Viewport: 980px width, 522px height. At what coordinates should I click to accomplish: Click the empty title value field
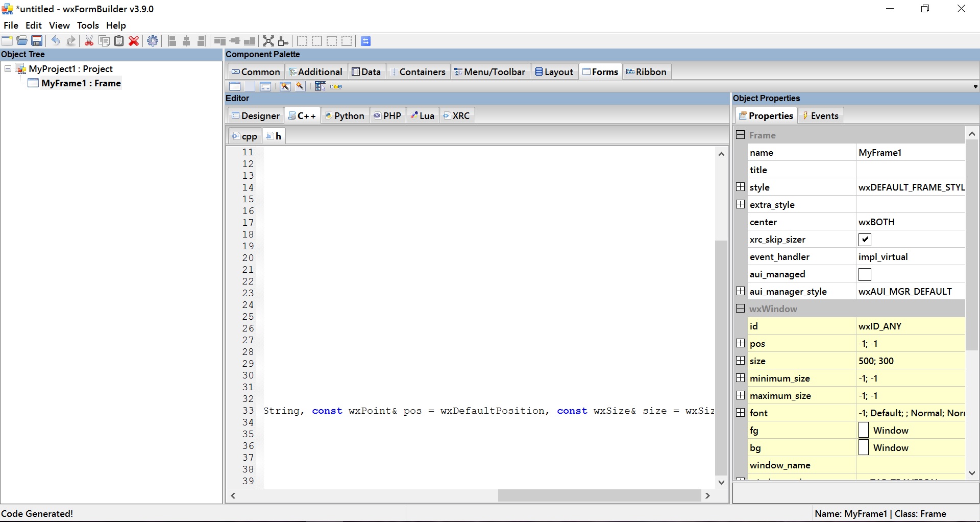click(x=911, y=170)
